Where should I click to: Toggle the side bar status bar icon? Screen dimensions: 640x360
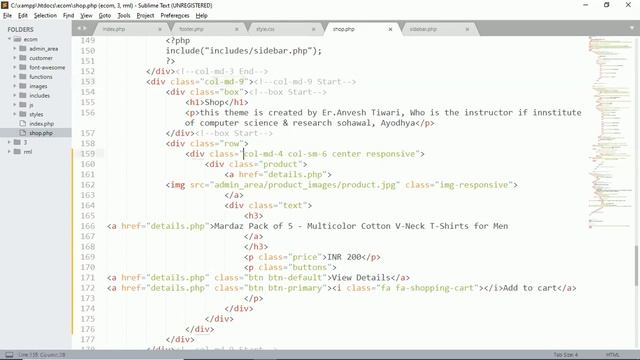coord(9,355)
